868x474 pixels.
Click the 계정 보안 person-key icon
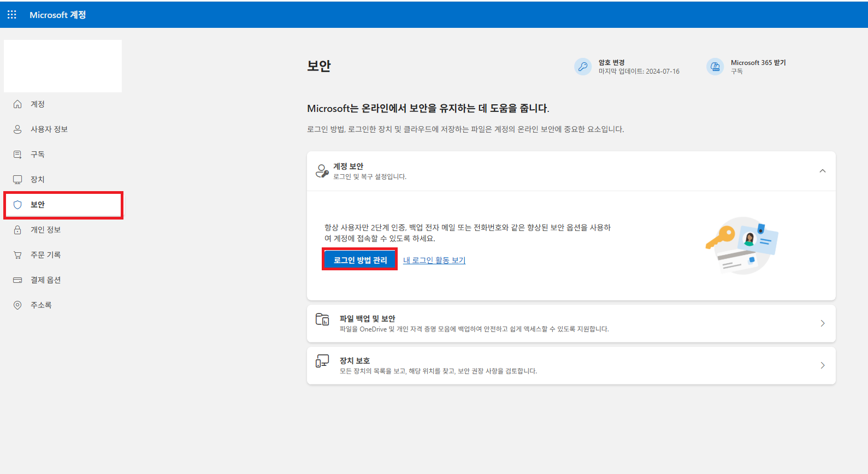(322, 171)
